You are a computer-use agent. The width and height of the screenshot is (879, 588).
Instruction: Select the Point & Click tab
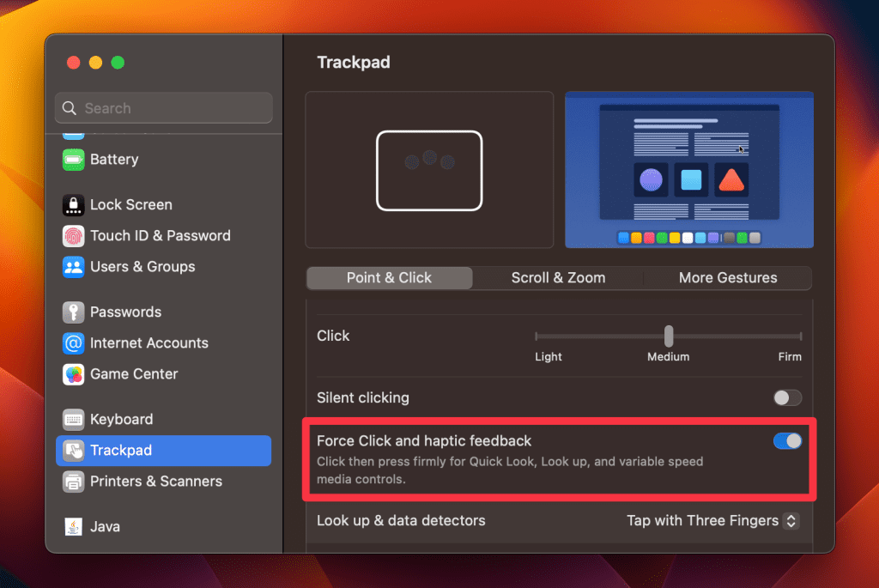point(389,278)
